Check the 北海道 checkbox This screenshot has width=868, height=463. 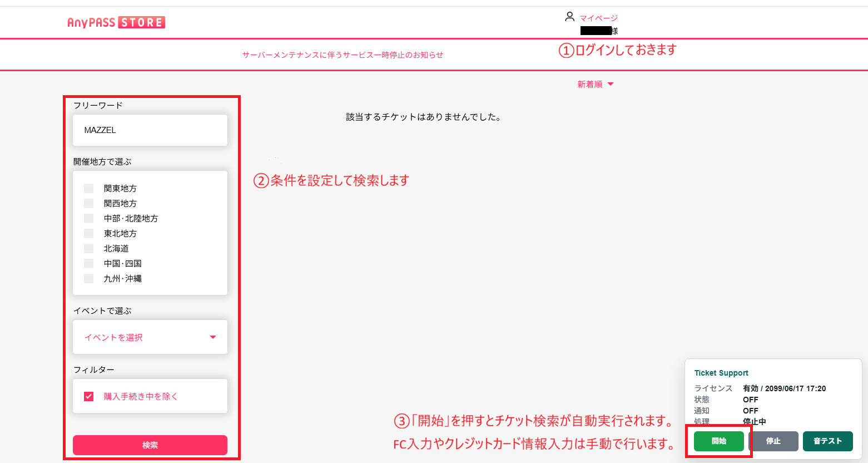(x=88, y=248)
